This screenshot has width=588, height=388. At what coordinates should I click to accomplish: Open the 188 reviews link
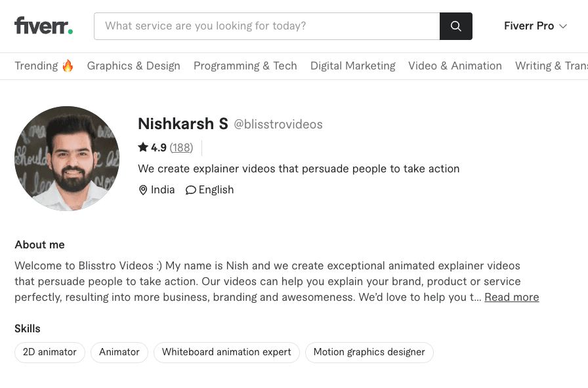180,147
